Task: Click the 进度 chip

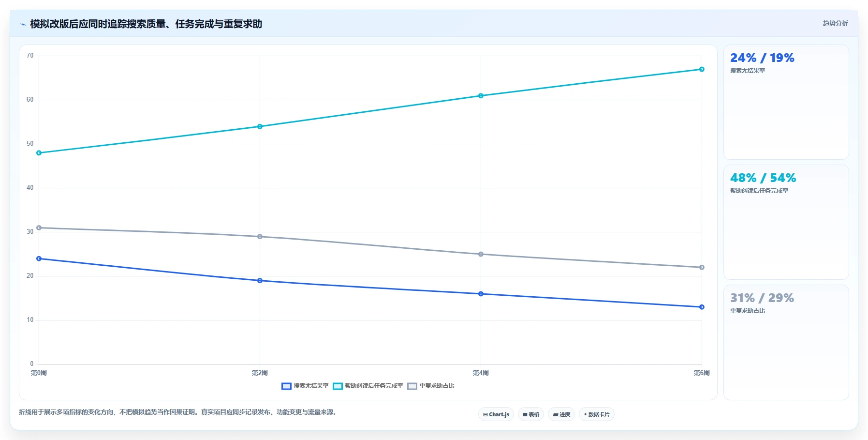Action: 561,414
